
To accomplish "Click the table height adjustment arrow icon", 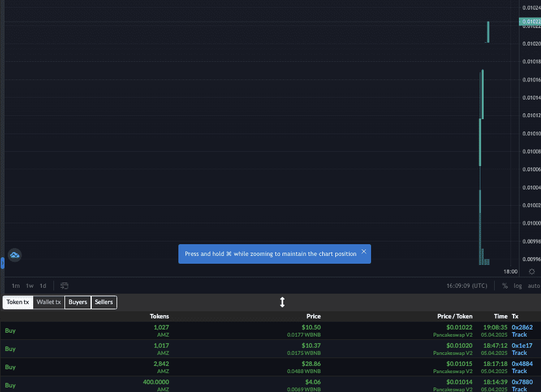I will click(x=283, y=302).
